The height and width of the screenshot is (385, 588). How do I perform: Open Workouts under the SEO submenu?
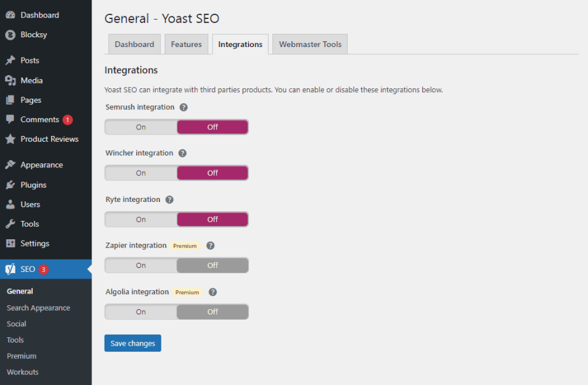click(23, 372)
